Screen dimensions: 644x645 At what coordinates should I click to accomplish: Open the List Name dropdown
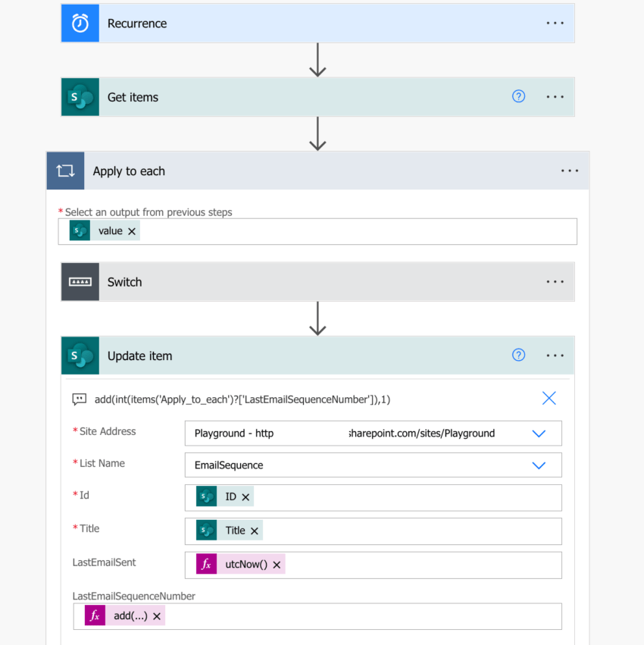539,465
